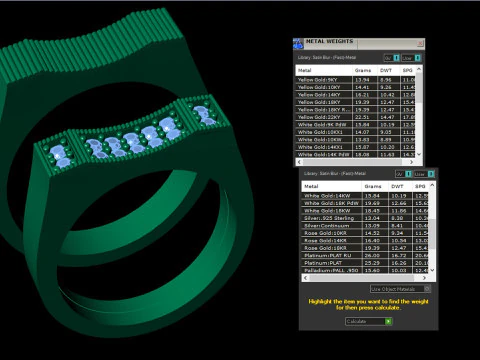Click the 16.72 DWT value

coord(399,256)
